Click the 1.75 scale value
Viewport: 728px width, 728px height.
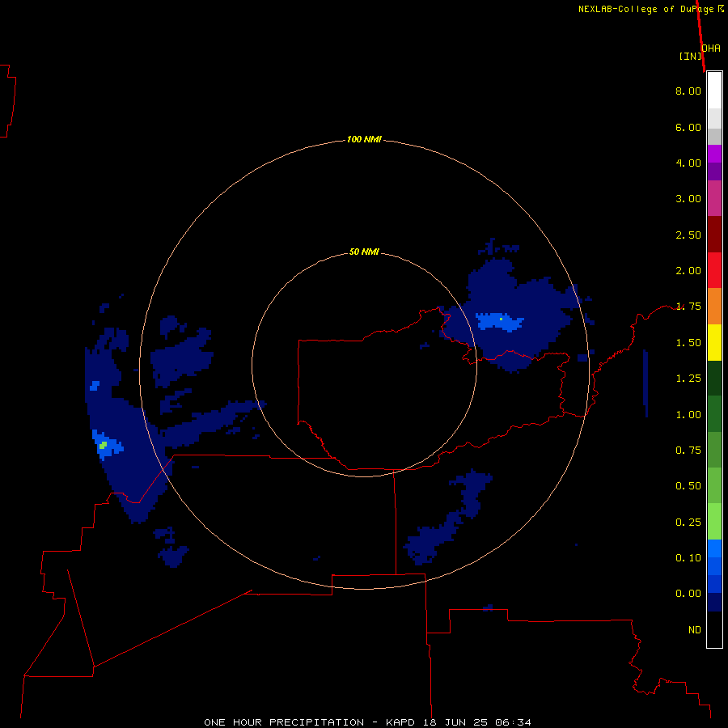(688, 307)
